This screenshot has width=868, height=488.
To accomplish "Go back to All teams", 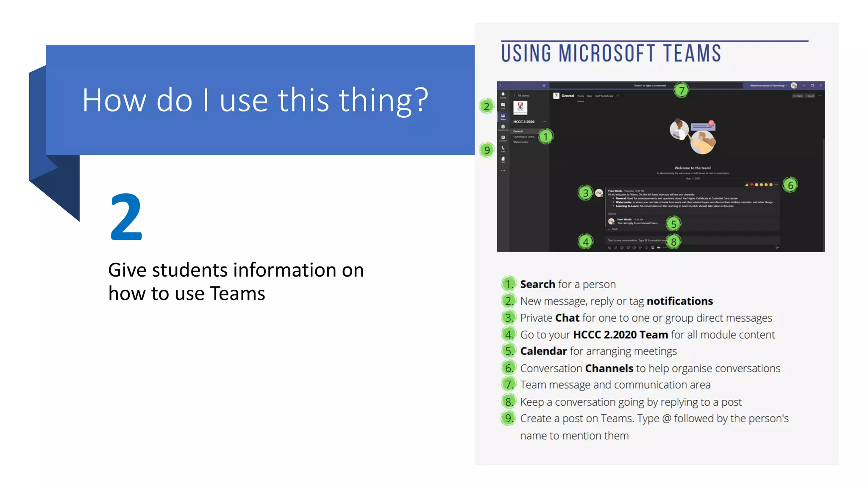I will pos(522,96).
